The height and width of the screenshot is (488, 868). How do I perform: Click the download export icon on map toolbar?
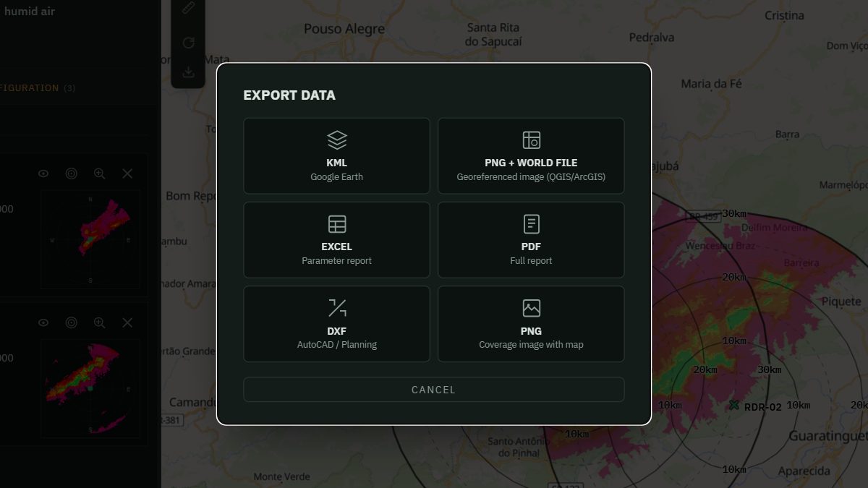pyautogui.click(x=188, y=72)
